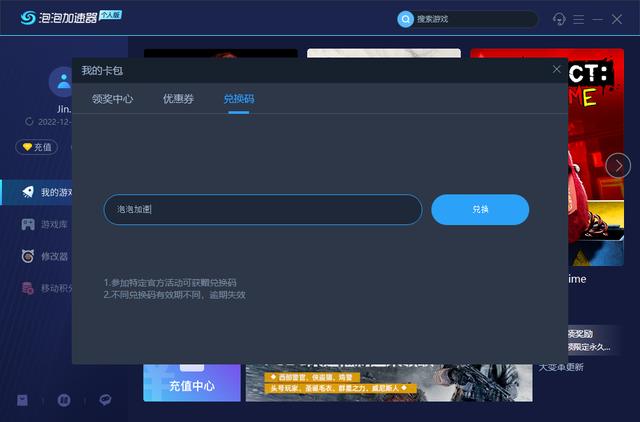Open recharge button with heart icon
This screenshot has height=422, width=640.
(37, 147)
